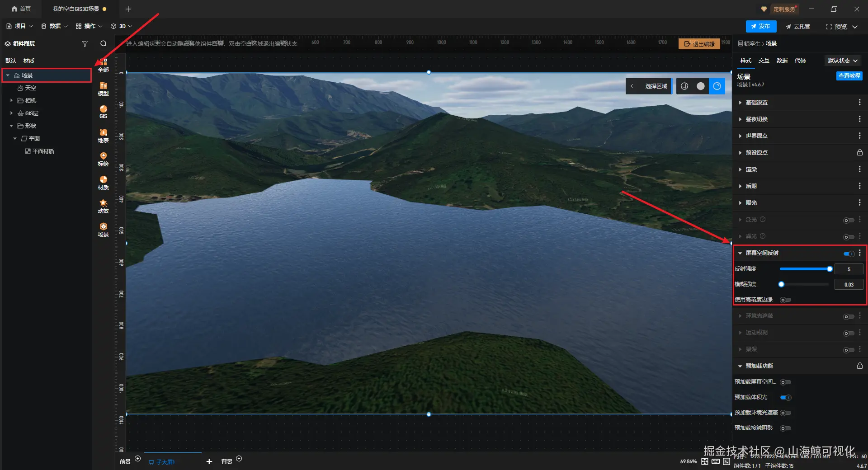This screenshot has height=470, width=868.
Task: Select the highlighted blue circle view mode
Action: (717, 86)
